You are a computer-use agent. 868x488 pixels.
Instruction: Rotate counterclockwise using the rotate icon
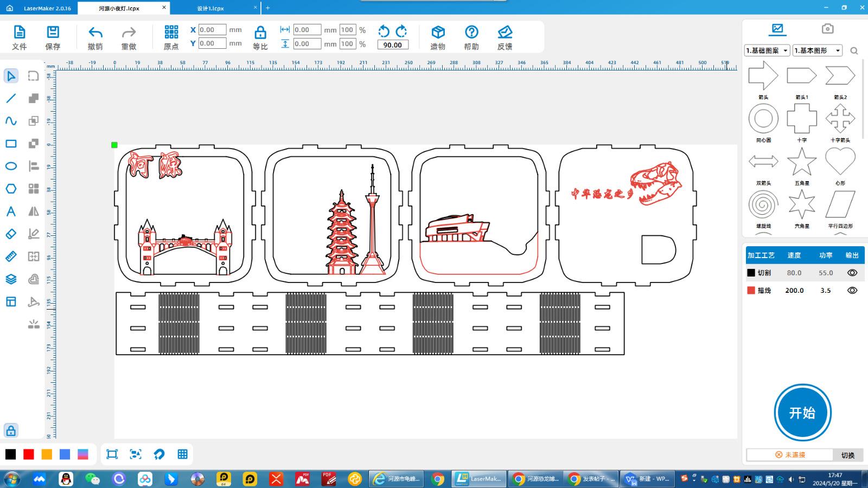[x=384, y=31]
